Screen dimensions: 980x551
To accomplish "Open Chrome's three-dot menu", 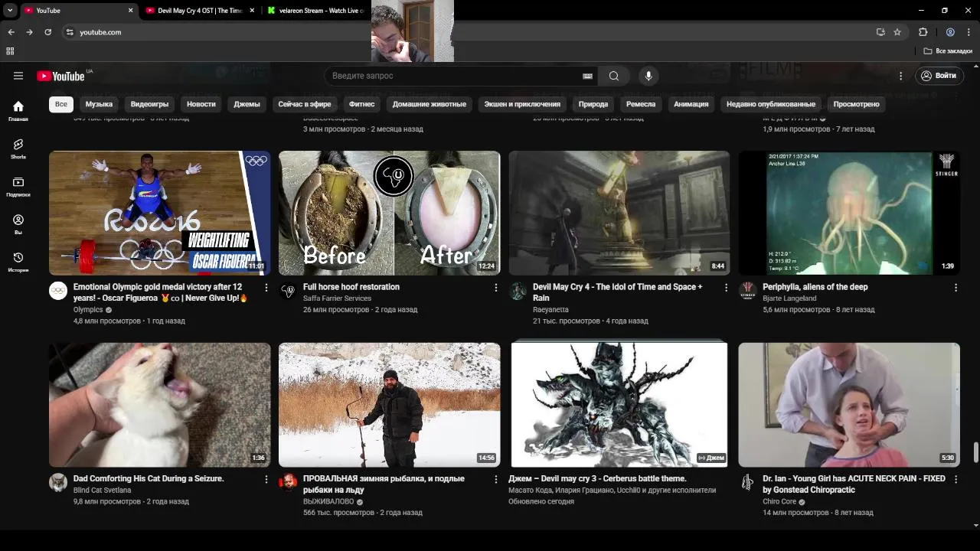I will point(969,32).
